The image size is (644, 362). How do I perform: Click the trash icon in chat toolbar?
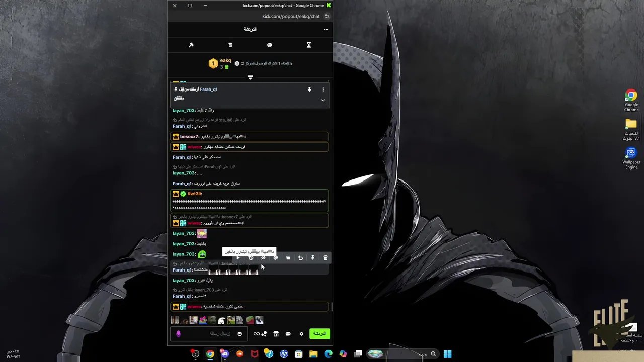230,45
